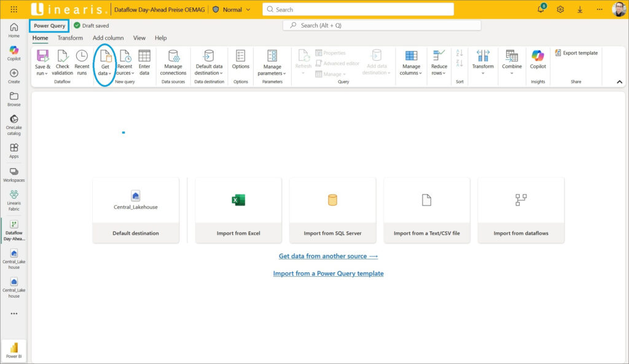Open the Normal sensitivity label dropdown
The width and height of the screenshot is (629, 364).
pos(232,10)
